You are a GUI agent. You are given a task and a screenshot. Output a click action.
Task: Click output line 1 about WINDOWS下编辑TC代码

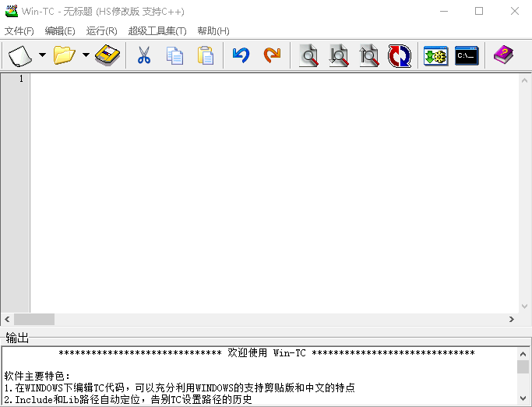pos(179,388)
